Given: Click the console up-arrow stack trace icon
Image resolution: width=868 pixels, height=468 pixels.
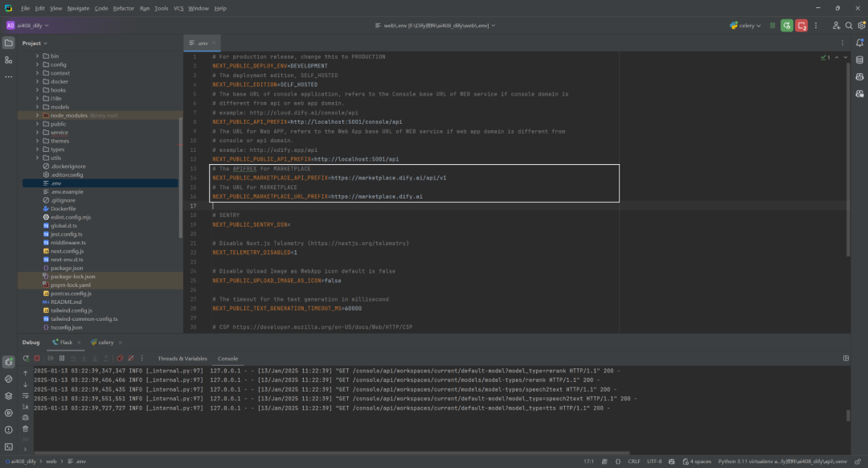Looking at the screenshot, I should tap(26, 373).
